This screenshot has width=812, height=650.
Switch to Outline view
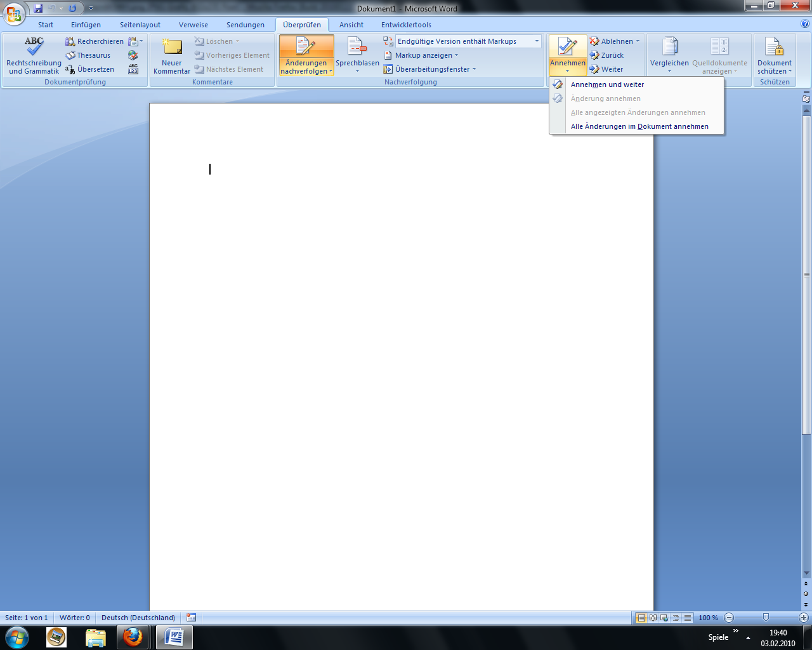[676, 618]
